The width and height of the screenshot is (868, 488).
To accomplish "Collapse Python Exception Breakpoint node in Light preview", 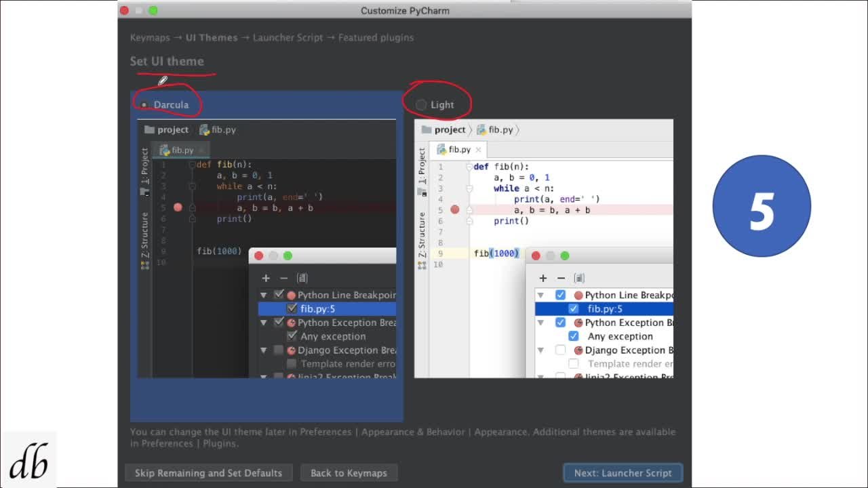I will (x=540, y=323).
